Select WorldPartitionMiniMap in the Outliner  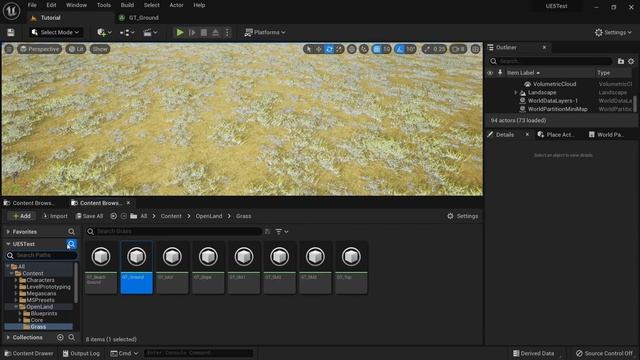coord(558,109)
